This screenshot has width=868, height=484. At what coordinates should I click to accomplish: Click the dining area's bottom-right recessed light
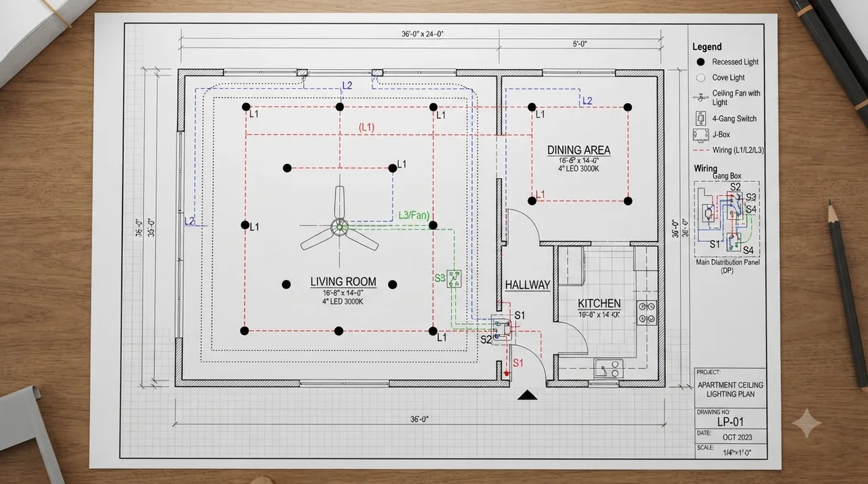click(x=628, y=201)
